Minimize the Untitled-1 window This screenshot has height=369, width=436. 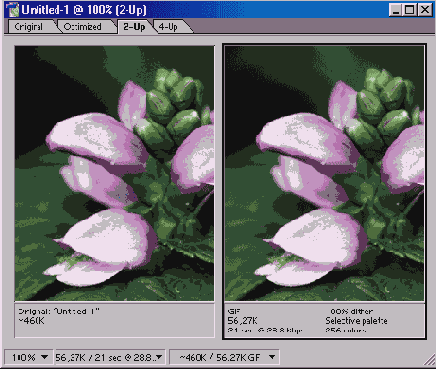click(x=396, y=10)
